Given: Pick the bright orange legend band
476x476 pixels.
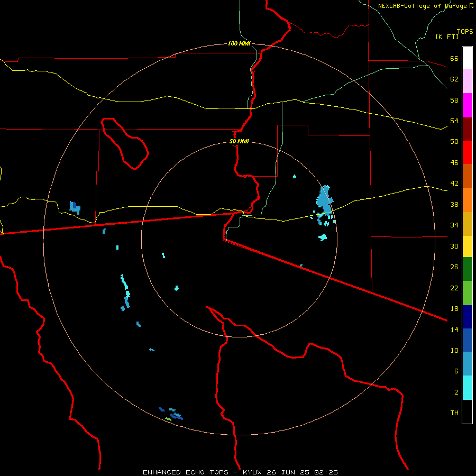Looking at the screenshot, I should pyautogui.click(x=467, y=200).
